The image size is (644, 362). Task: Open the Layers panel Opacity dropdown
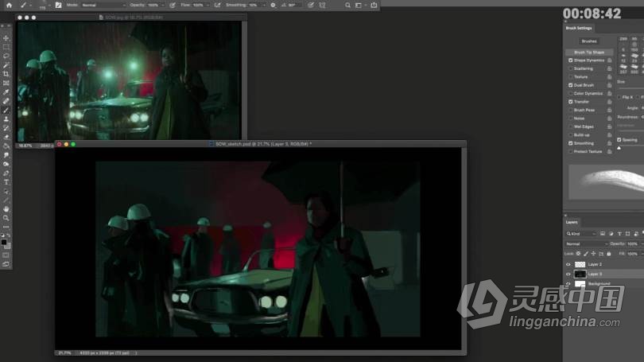pos(642,244)
